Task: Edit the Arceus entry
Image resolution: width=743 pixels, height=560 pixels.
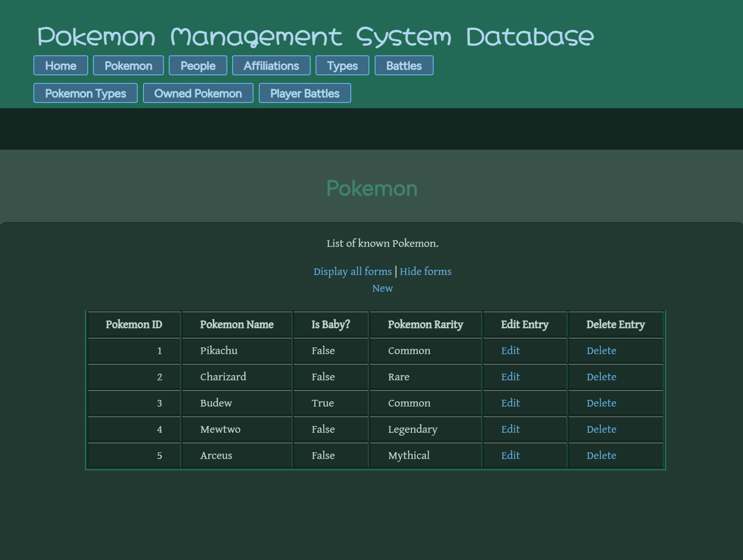Action: coord(510,456)
